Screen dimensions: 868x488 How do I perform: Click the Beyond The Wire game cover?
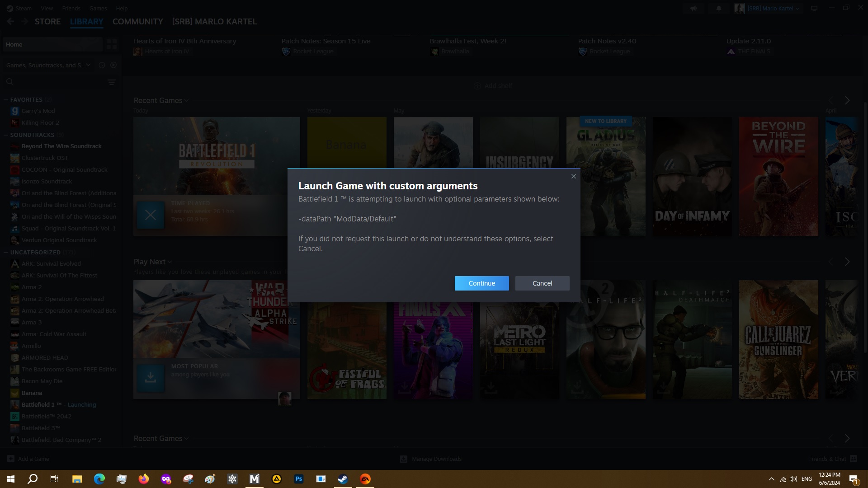tap(778, 176)
